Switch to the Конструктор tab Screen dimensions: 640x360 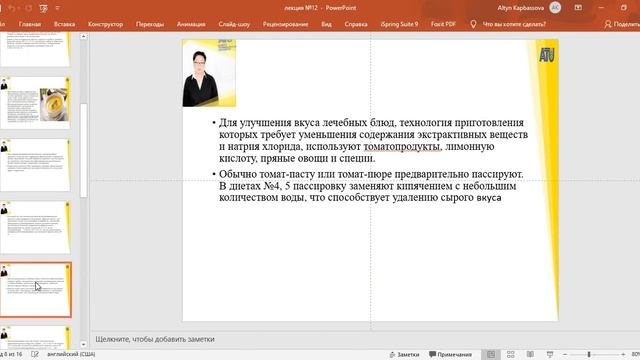[x=105, y=24]
